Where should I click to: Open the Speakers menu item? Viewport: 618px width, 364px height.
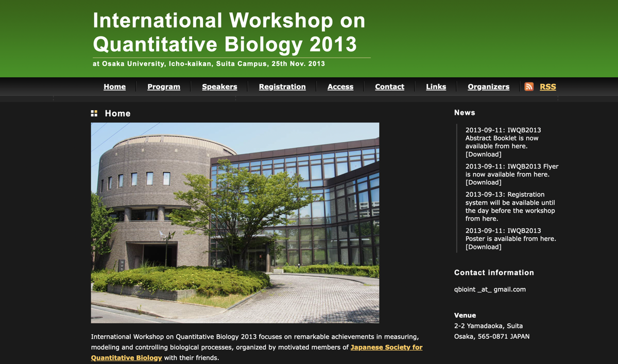[x=219, y=86]
